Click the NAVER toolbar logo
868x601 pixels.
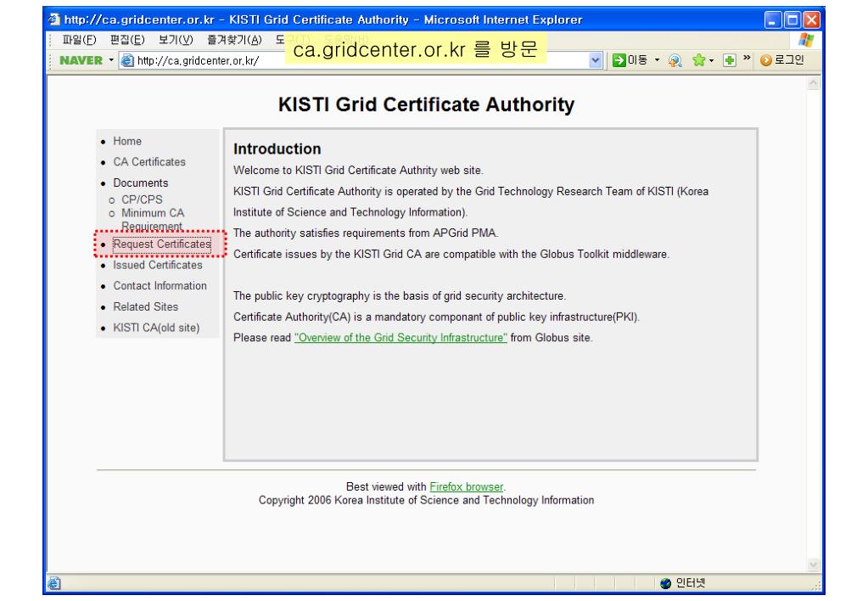pos(81,60)
